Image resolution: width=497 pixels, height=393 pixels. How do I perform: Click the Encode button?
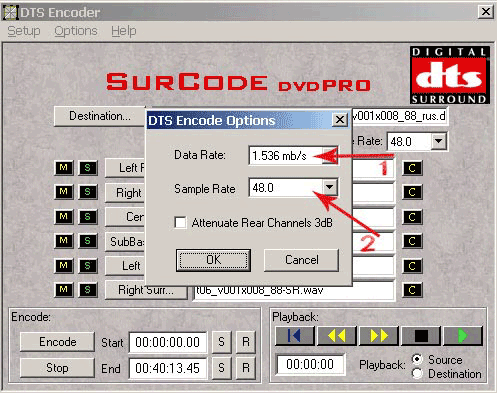pyautogui.click(x=57, y=342)
